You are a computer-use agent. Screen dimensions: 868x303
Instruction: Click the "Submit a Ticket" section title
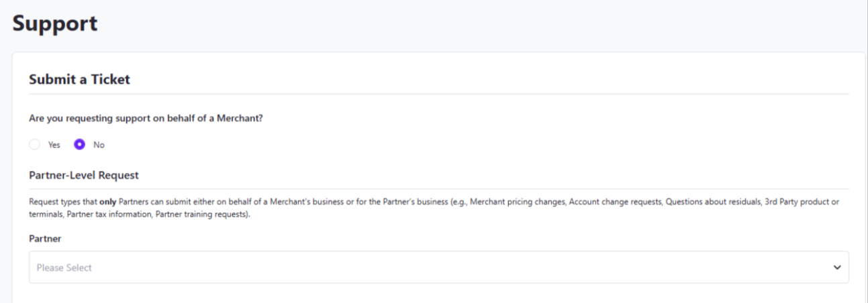click(x=79, y=79)
